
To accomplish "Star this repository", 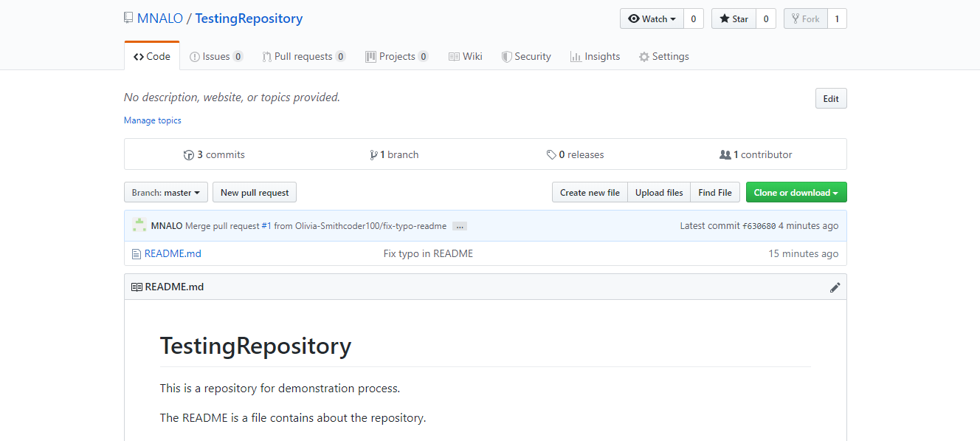I will [x=734, y=19].
